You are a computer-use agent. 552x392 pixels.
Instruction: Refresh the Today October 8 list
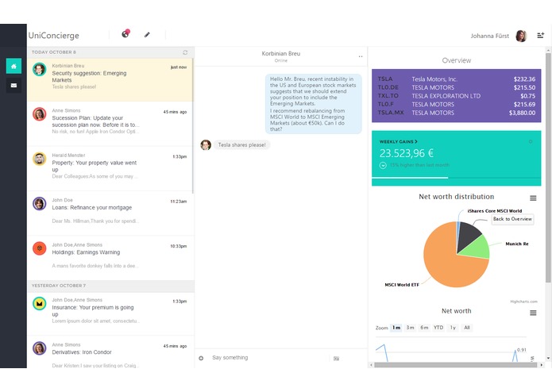185,52
